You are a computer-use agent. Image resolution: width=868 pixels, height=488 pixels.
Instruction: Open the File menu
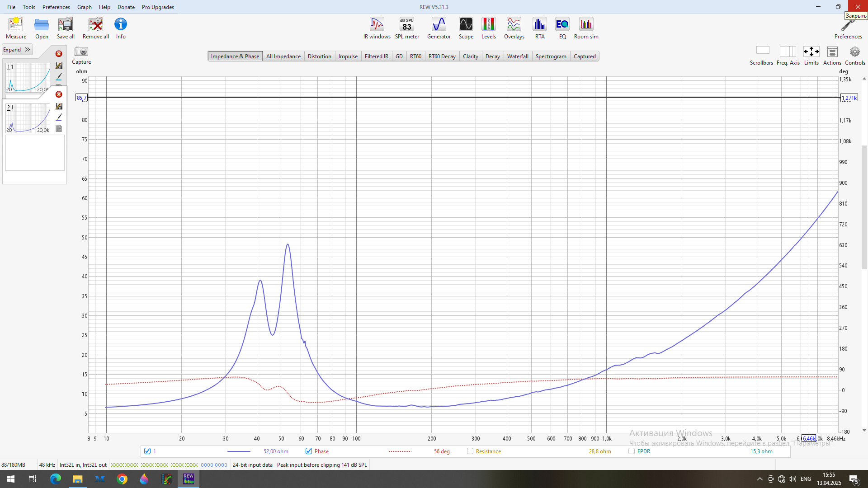click(x=11, y=7)
